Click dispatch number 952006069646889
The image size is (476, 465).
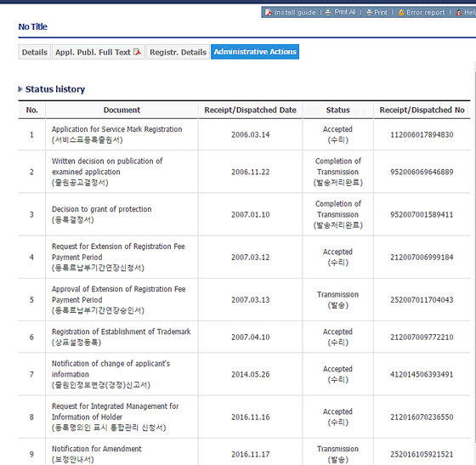point(422,172)
